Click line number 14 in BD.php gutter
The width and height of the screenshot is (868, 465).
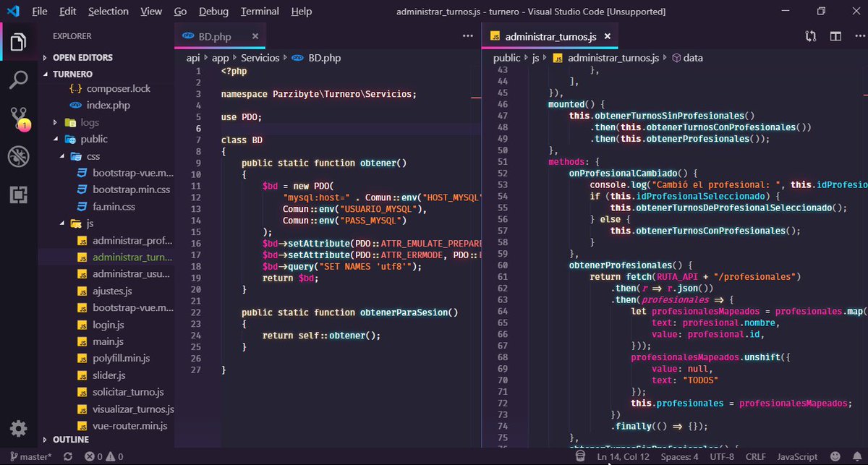(197, 221)
